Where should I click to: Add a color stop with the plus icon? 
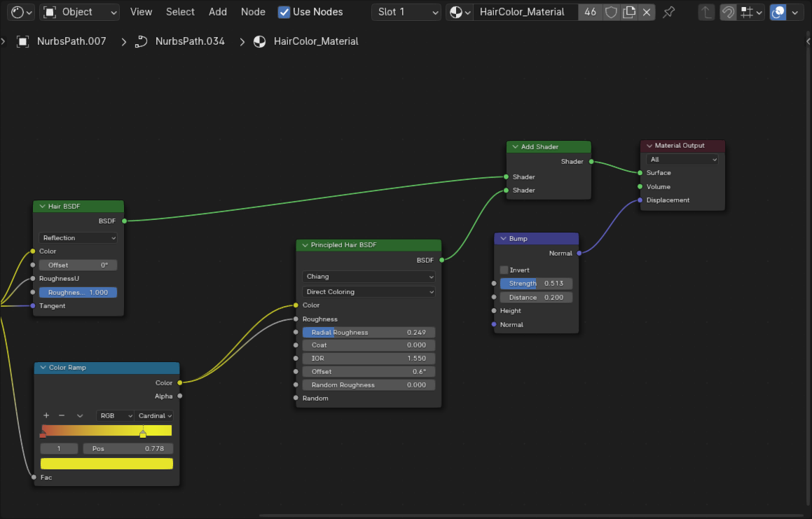[46, 415]
